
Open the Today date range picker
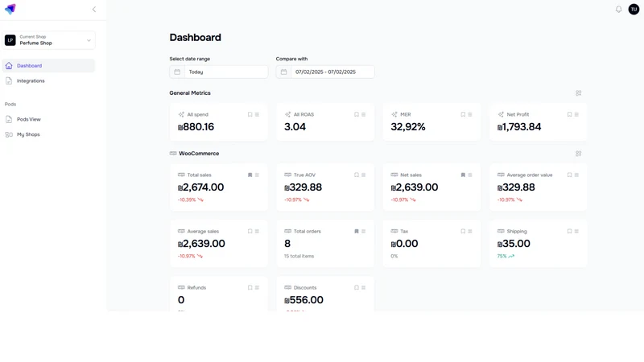pos(218,72)
